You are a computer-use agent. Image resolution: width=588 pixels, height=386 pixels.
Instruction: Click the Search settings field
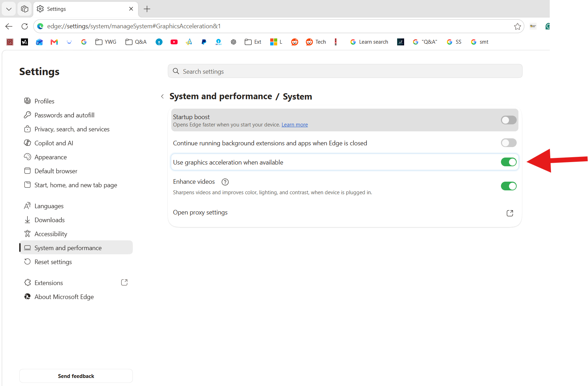point(345,71)
